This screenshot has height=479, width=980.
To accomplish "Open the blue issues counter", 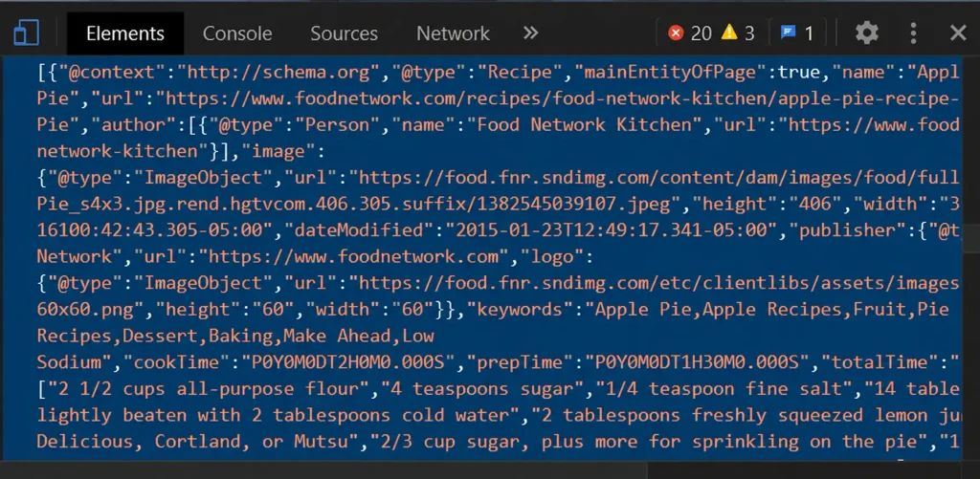I will pos(797,33).
